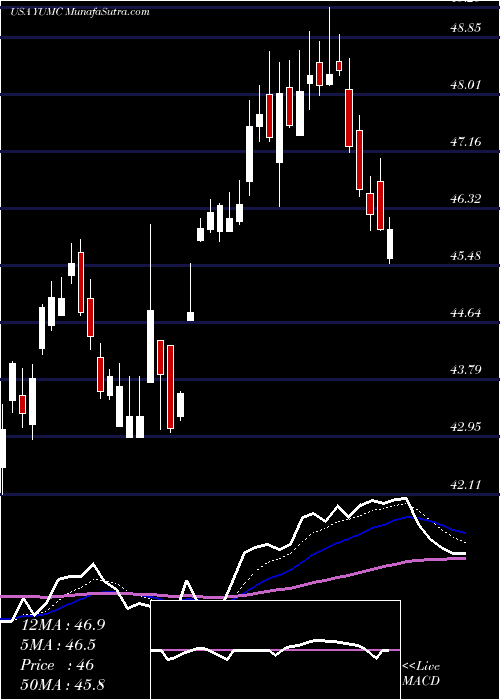The height and width of the screenshot is (700, 500).
Task: Click the 48.85 price axis label
Action: point(466,28)
